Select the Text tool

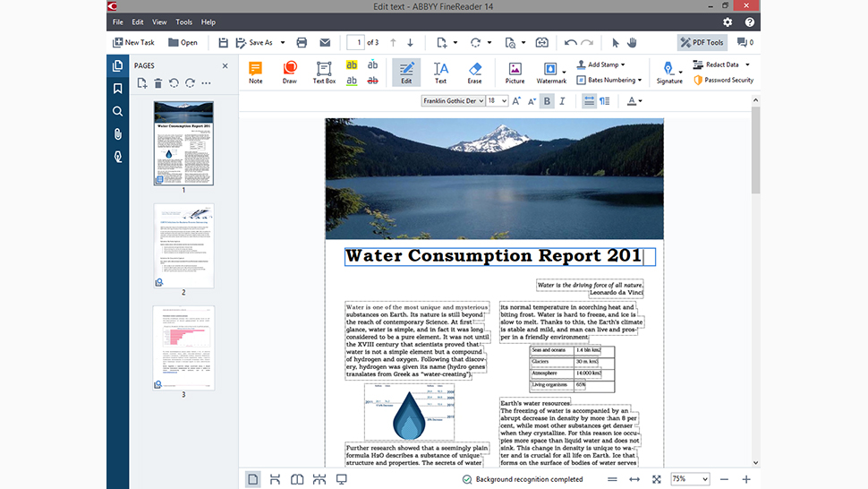click(440, 73)
